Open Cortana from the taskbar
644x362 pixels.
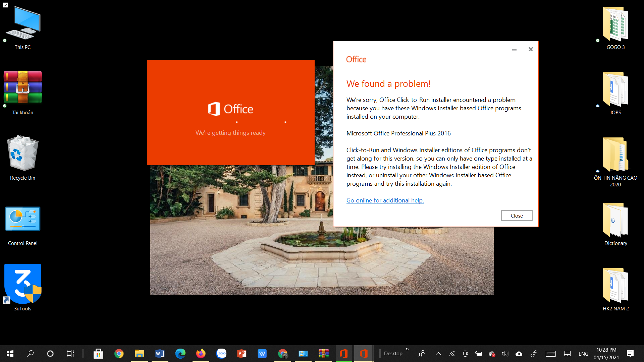50,354
